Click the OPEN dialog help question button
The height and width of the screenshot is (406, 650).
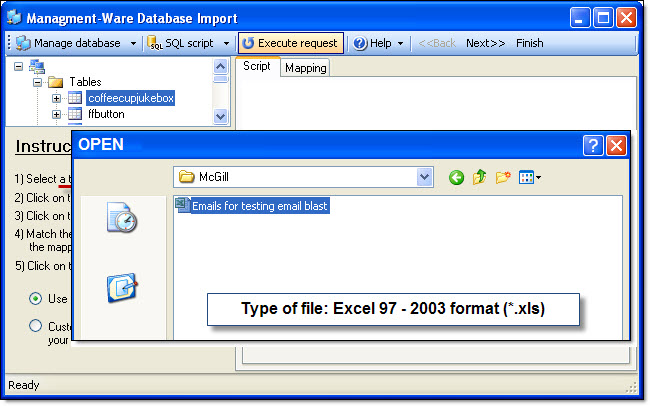click(593, 146)
